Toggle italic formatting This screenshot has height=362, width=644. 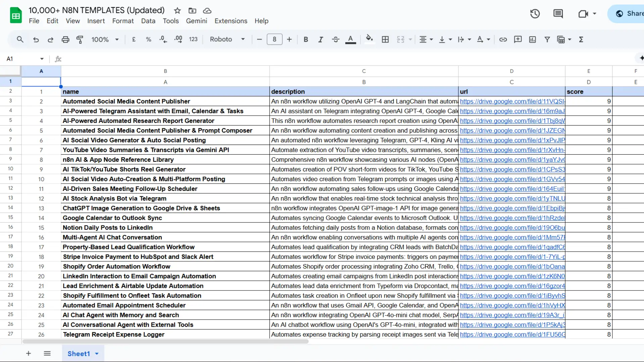click(320, 39)
